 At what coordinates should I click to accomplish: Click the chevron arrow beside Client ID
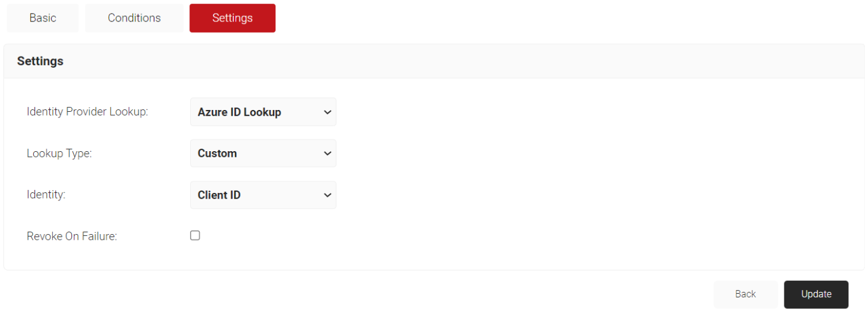pos(327,195)
